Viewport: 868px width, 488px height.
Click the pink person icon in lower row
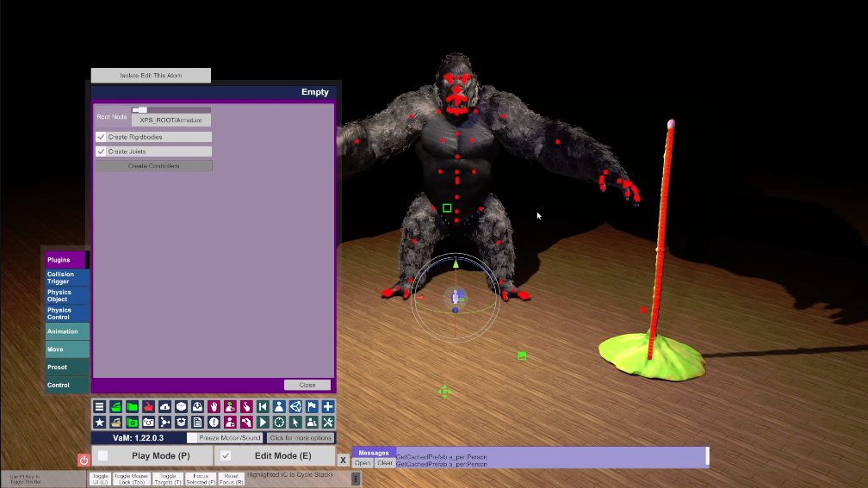coord(230,422)
